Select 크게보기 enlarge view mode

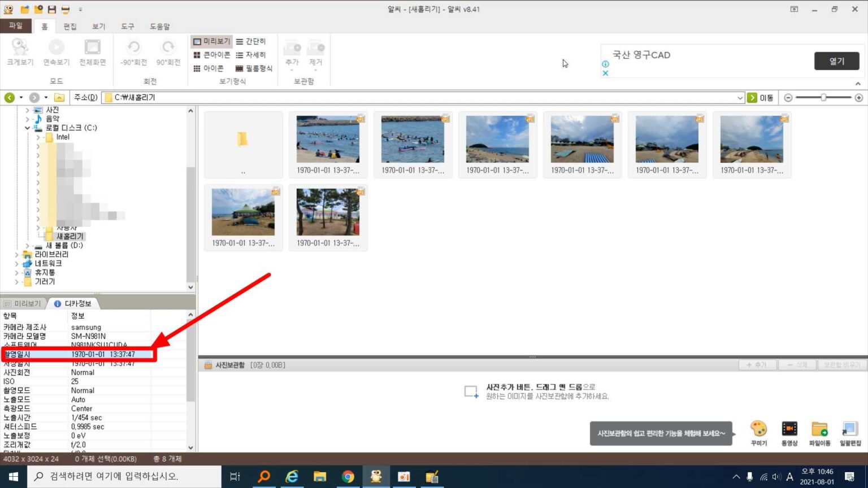tap(19, 54)
